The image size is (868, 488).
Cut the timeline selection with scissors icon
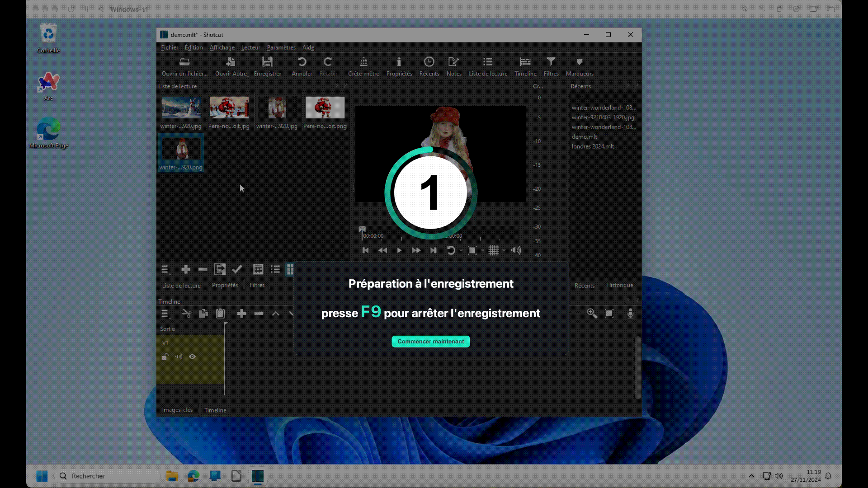(x=186, y=314)
